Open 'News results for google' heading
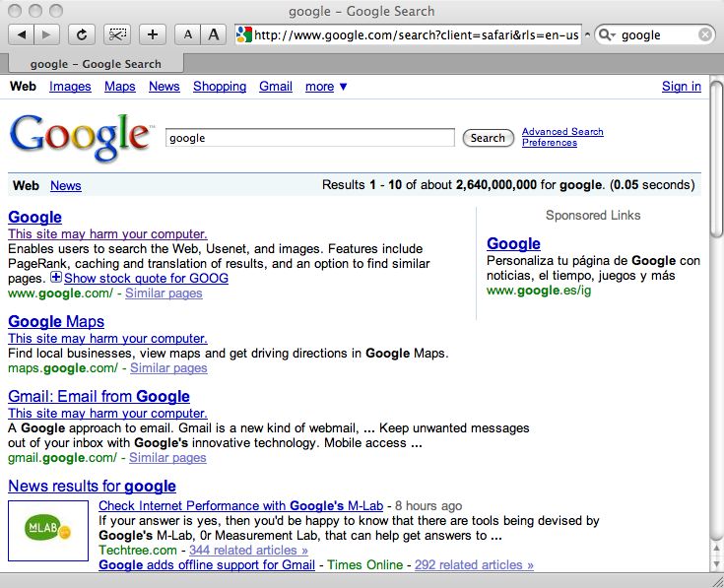This screenshot has width=724, height=588. coord(92,486)
